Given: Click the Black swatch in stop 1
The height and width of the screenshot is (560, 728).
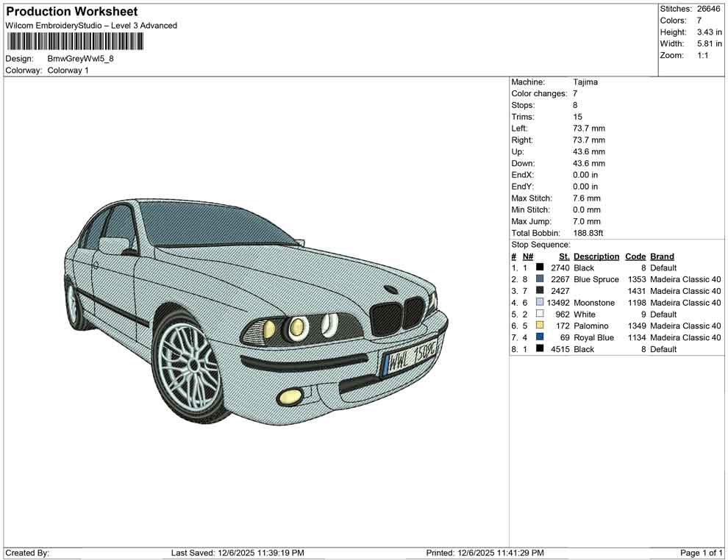Looking at the screenshot, I should tap(539, 268).
